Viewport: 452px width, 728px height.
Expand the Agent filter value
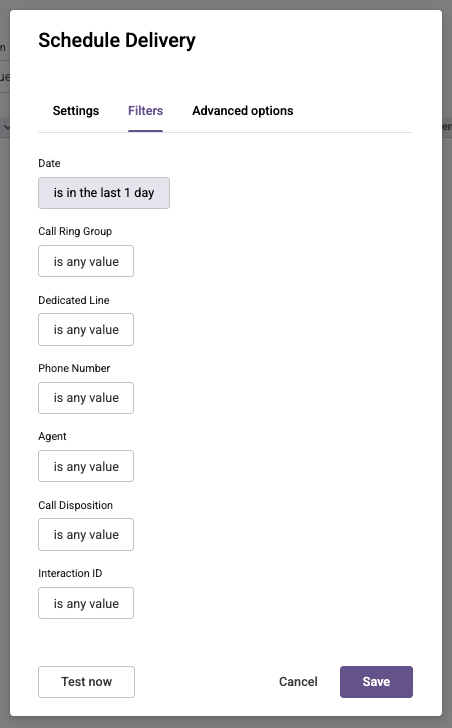click(86, 466)
